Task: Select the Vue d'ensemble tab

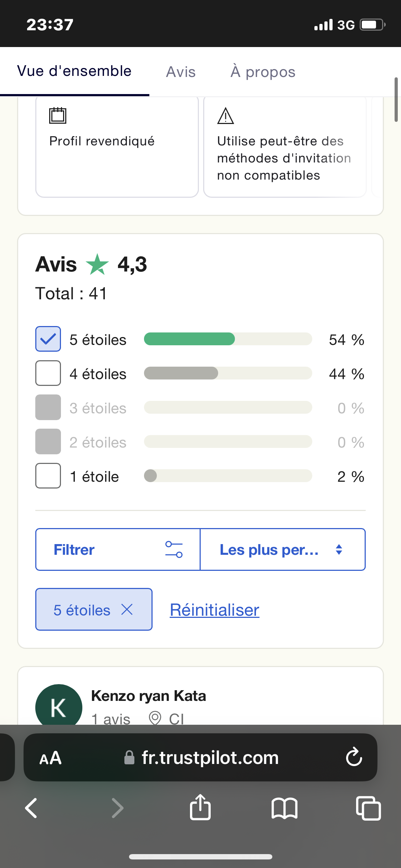Action: (x=74, y=71)
